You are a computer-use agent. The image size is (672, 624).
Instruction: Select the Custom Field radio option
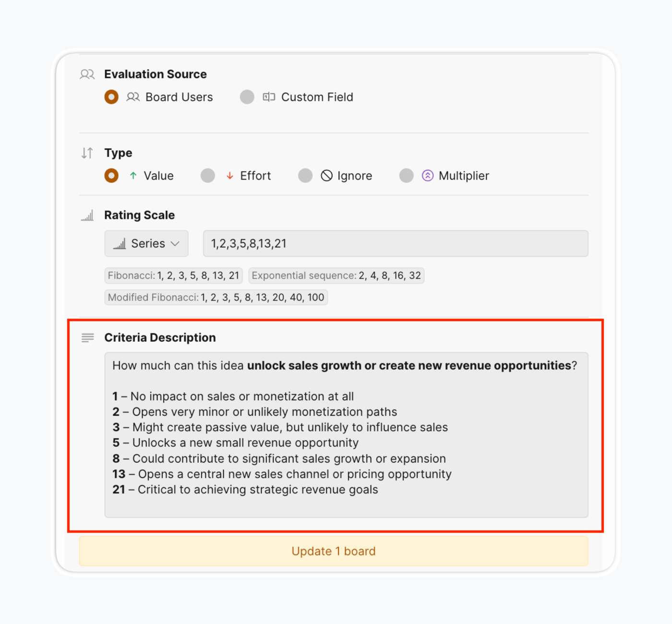[x=247, y=97]
